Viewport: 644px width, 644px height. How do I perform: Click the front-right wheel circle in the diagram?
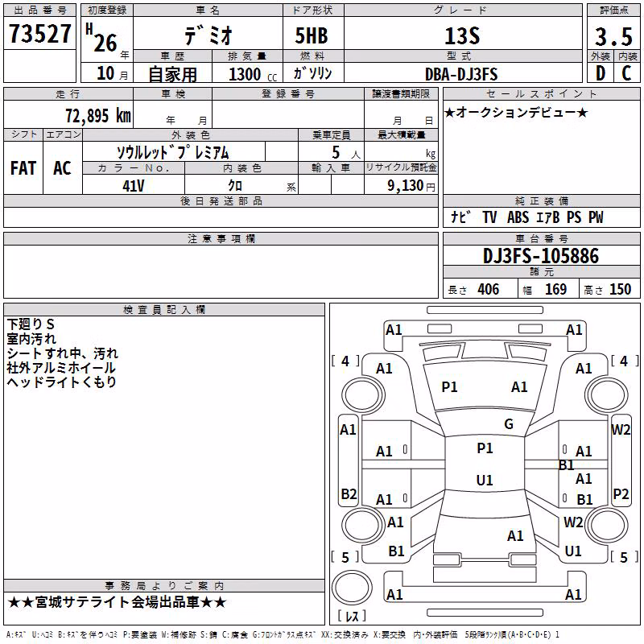[607, 395]
